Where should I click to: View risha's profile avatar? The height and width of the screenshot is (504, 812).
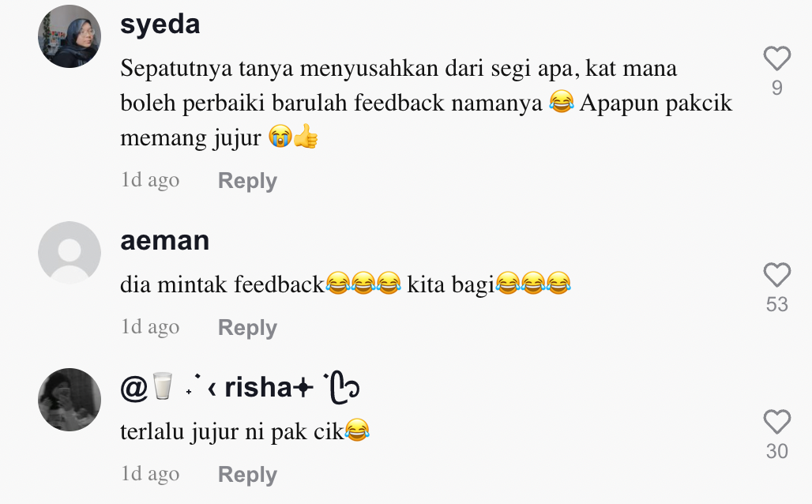70,400
